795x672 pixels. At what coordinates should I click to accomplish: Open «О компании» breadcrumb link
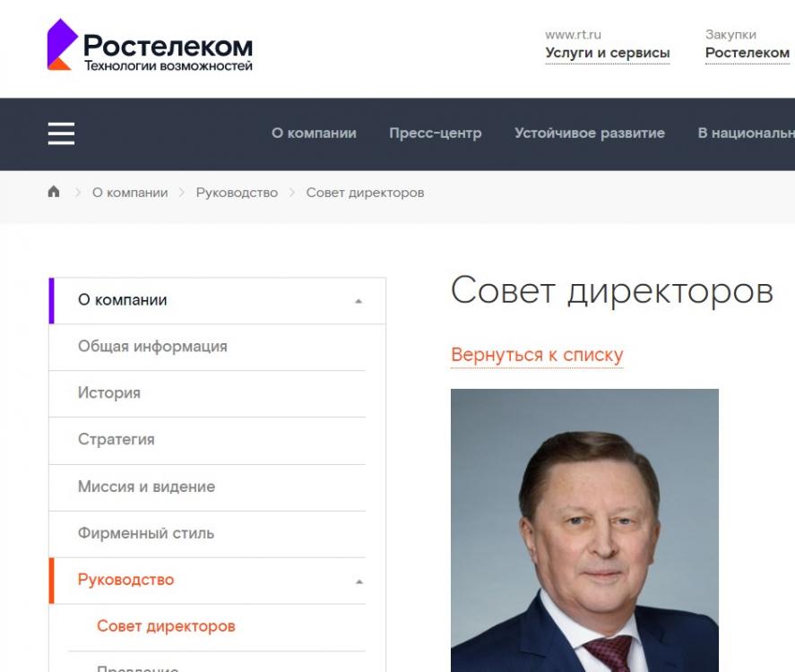click(130, 193)
